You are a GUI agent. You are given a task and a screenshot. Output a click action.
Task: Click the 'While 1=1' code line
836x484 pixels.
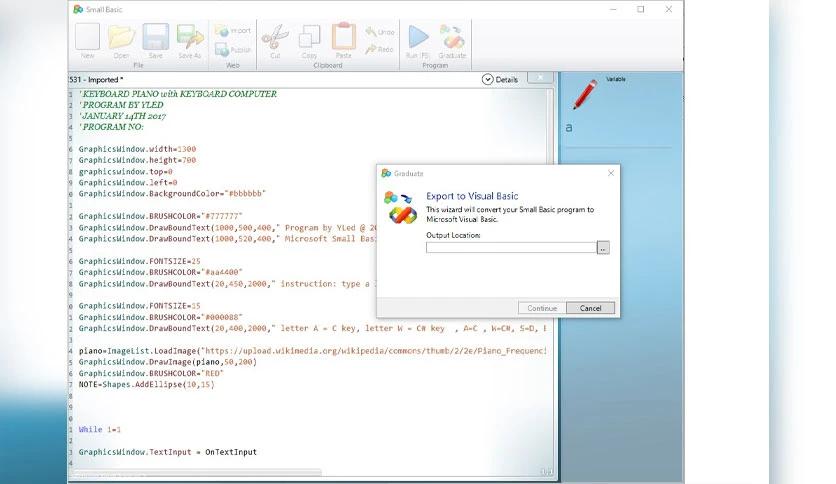click(x=100, y=429)
